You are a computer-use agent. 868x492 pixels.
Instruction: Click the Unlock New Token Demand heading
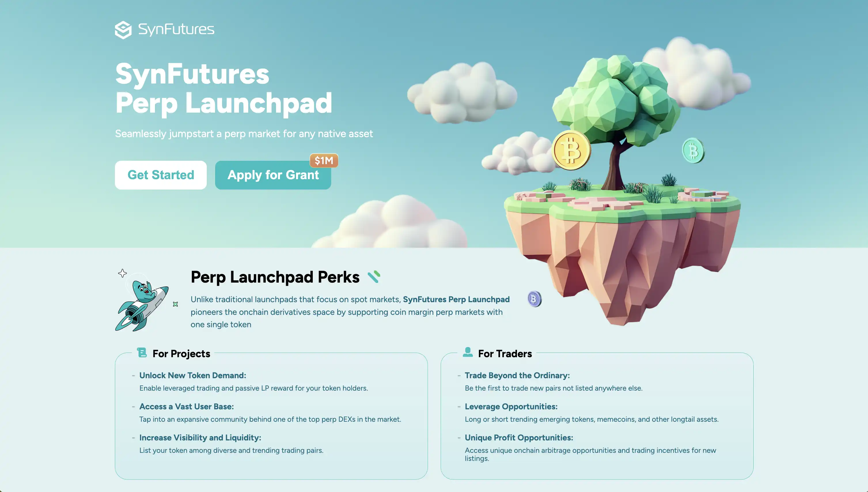tap(192, 375)
